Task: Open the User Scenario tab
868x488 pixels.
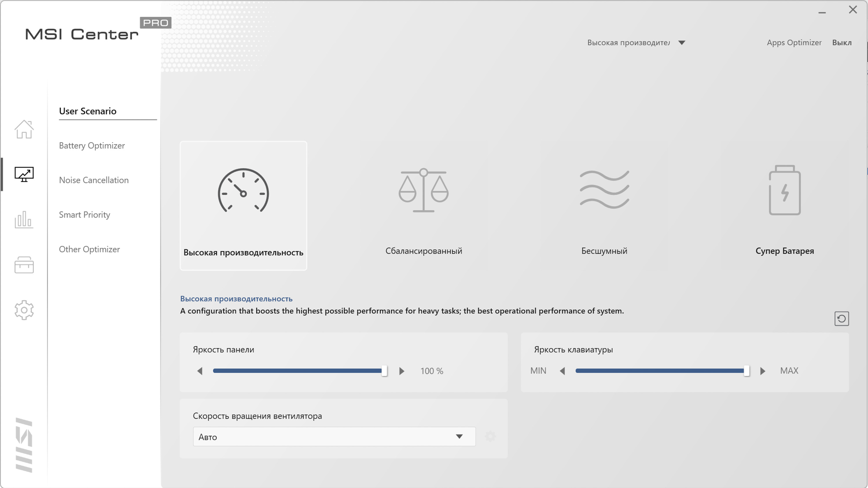Action: coord(88,111)
